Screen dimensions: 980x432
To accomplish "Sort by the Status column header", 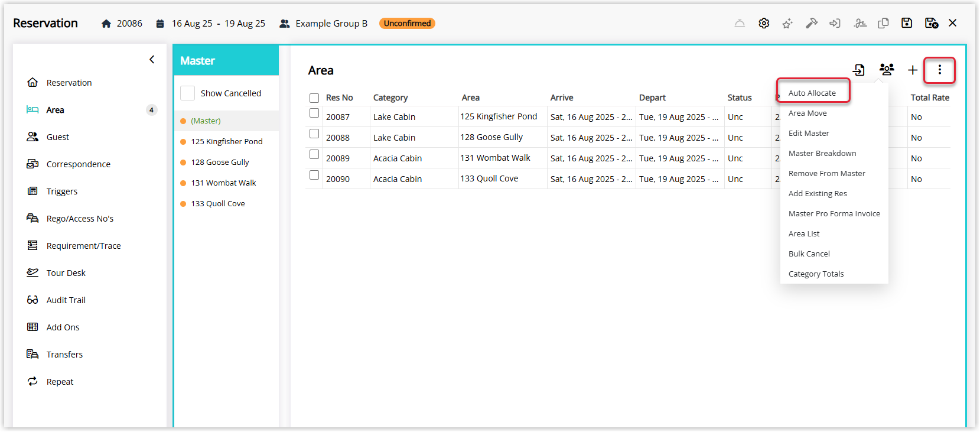I will click(x=740, y=98).
